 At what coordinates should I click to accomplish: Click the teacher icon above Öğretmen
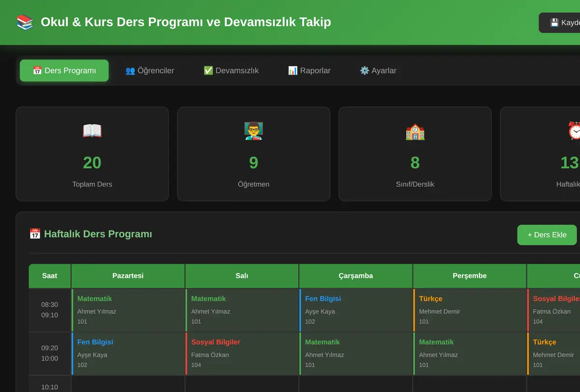(x=254, y=131)
